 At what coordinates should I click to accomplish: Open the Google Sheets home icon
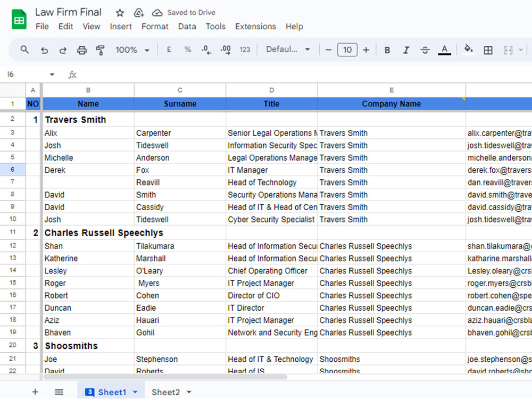point(19,20)
